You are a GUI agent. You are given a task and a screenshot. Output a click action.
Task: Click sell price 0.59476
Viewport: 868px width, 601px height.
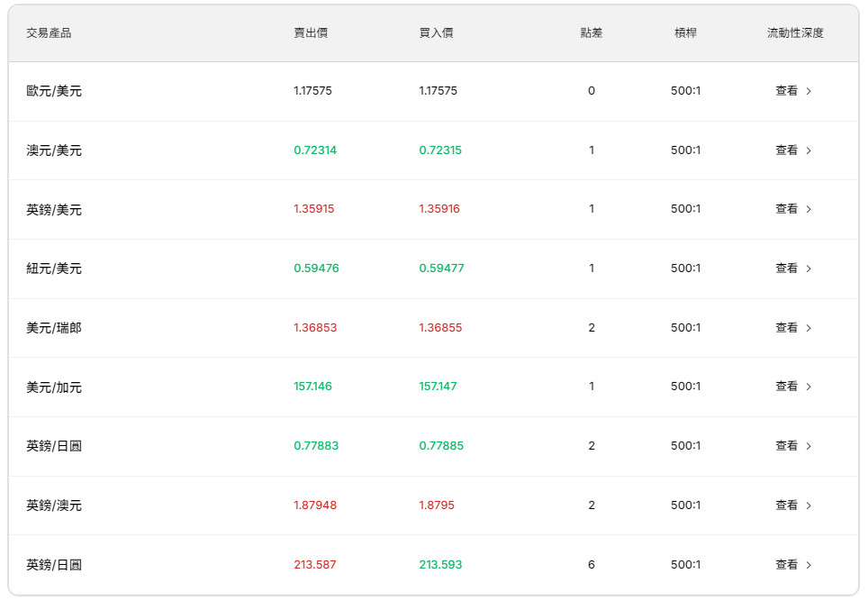pos(316,269)
